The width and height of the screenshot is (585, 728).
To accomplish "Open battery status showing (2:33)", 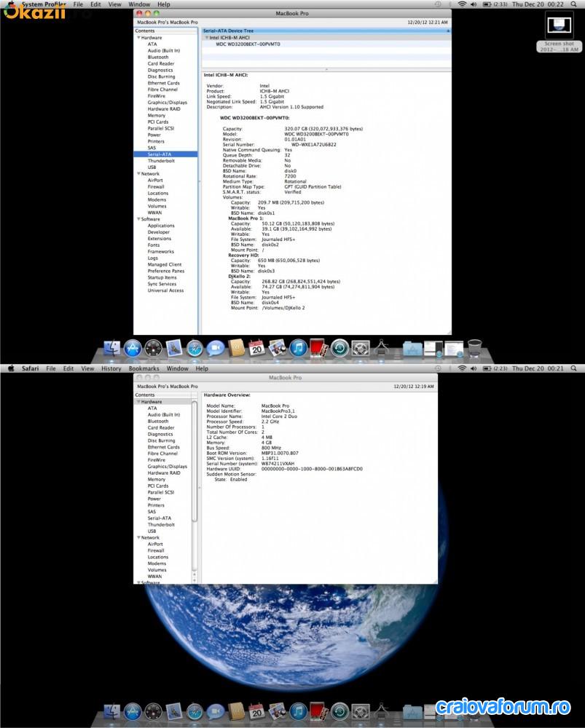I will coord(495,4).
